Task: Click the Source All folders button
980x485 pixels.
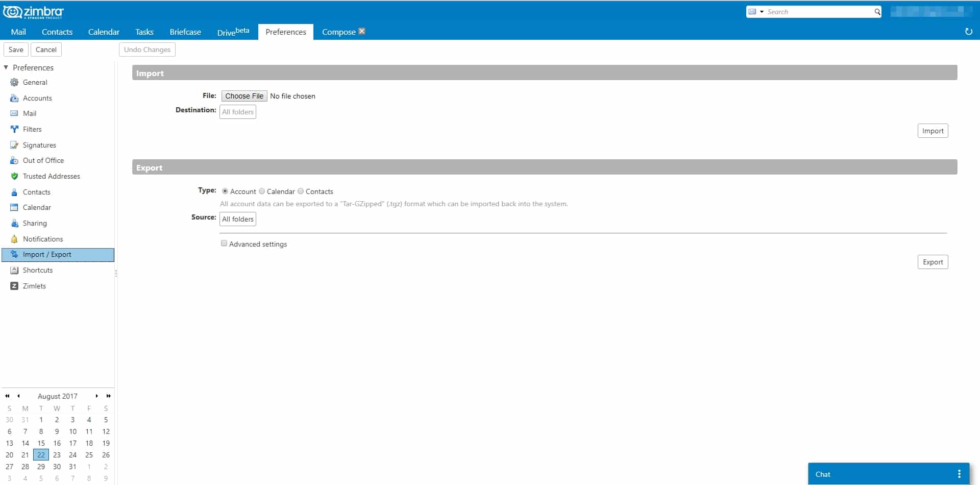Action: 238,219
